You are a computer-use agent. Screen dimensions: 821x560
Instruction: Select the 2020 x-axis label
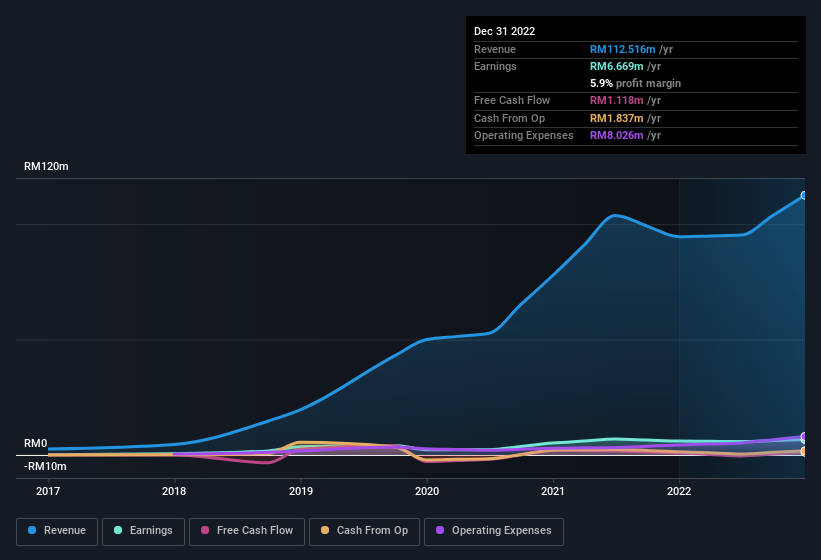[x=427, y=491]
